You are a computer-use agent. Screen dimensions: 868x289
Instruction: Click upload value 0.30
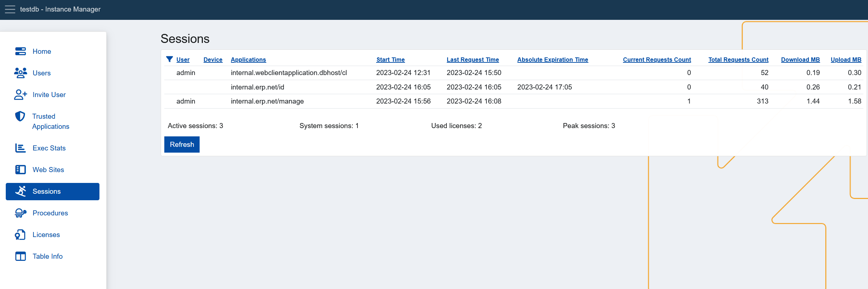855,73
